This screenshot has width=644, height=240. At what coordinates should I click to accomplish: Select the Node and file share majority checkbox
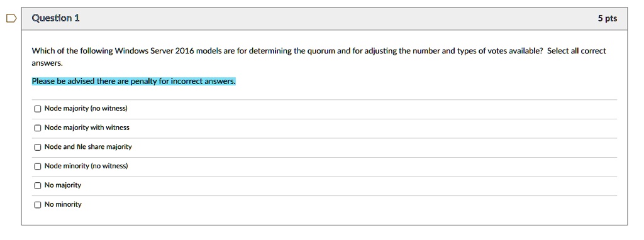point(38,147)
